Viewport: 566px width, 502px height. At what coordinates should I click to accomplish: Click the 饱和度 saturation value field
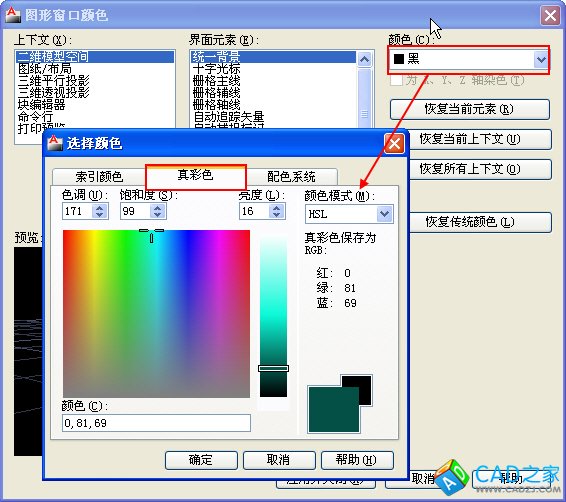pos(135,211)
